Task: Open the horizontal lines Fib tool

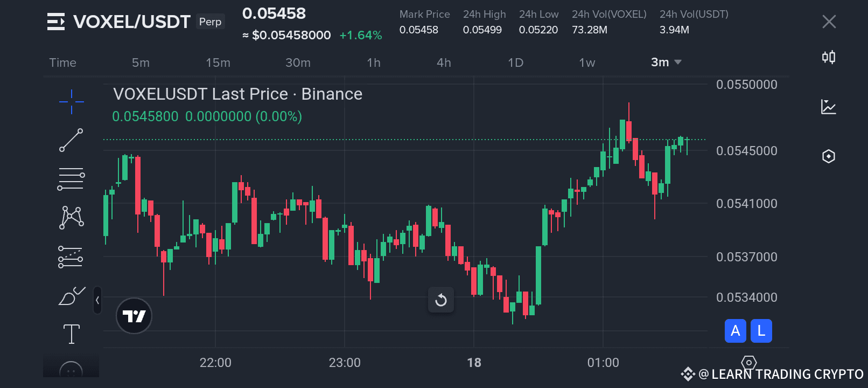Action: coord(71,179)
